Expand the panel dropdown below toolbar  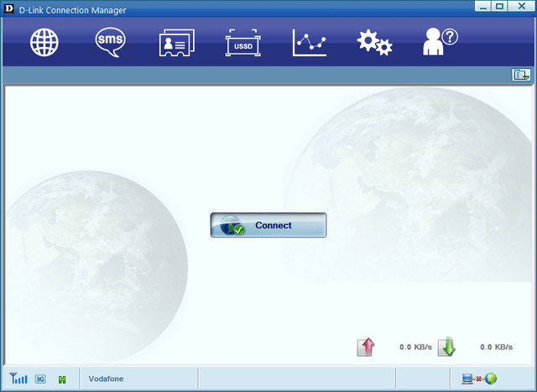521,75
